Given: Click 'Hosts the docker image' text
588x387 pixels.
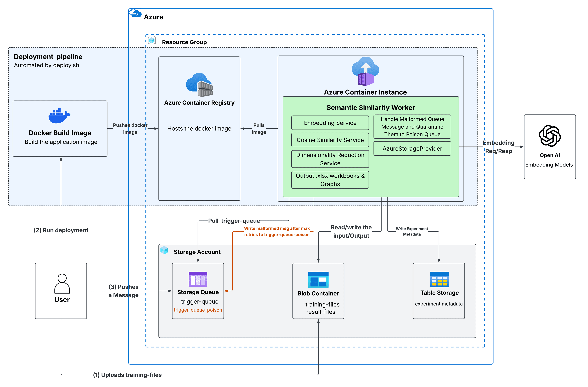Looking at the screenshot, I should (x=199, y=128).
